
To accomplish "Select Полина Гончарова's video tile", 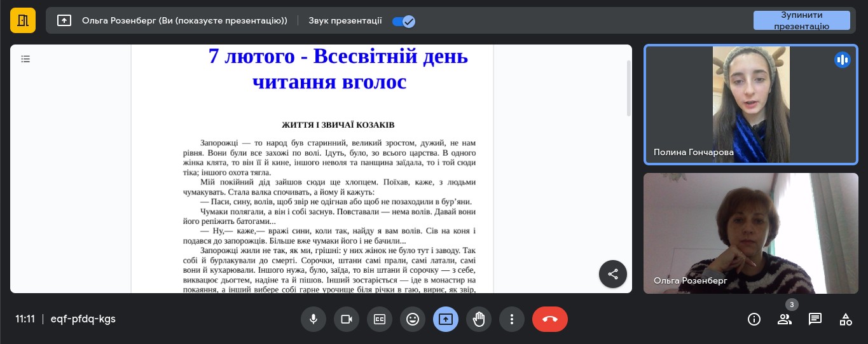I will coord(751,105).
